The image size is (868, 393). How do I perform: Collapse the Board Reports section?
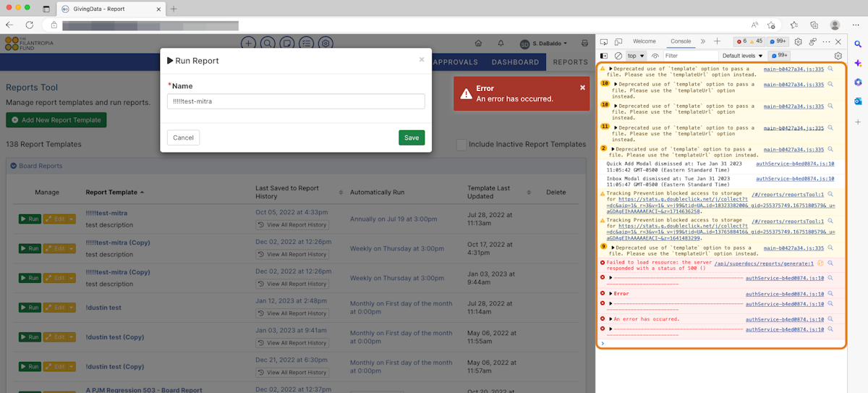[13, 166]
